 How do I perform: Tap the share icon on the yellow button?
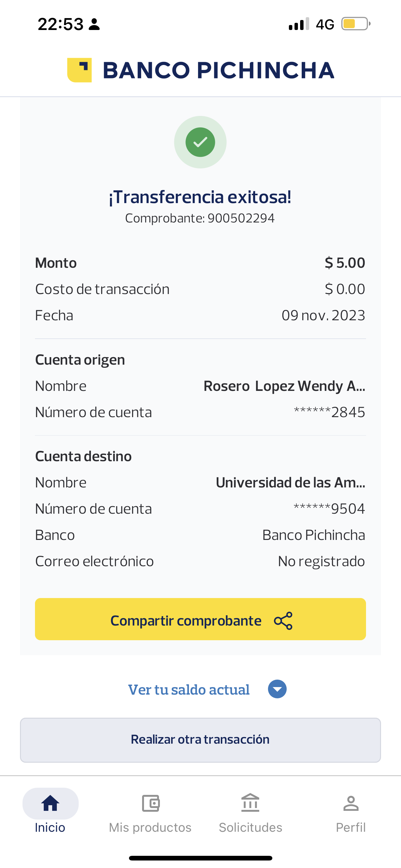point(283,621)
